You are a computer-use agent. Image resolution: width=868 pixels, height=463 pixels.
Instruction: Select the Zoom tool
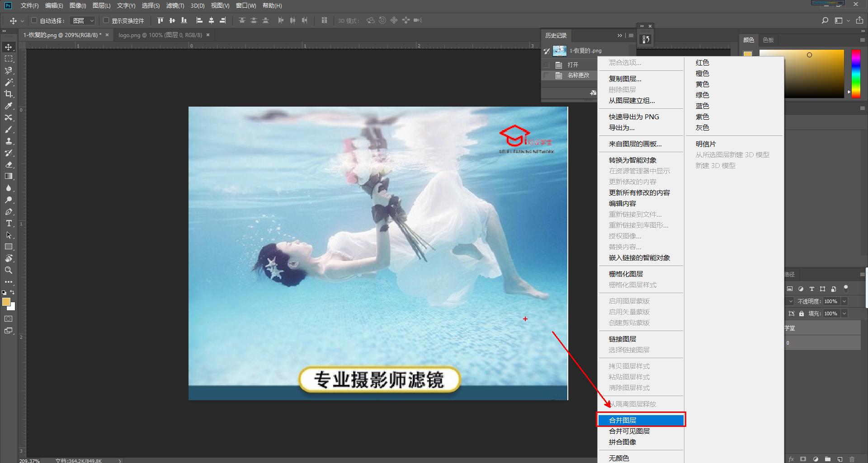(x=9, y=270)
